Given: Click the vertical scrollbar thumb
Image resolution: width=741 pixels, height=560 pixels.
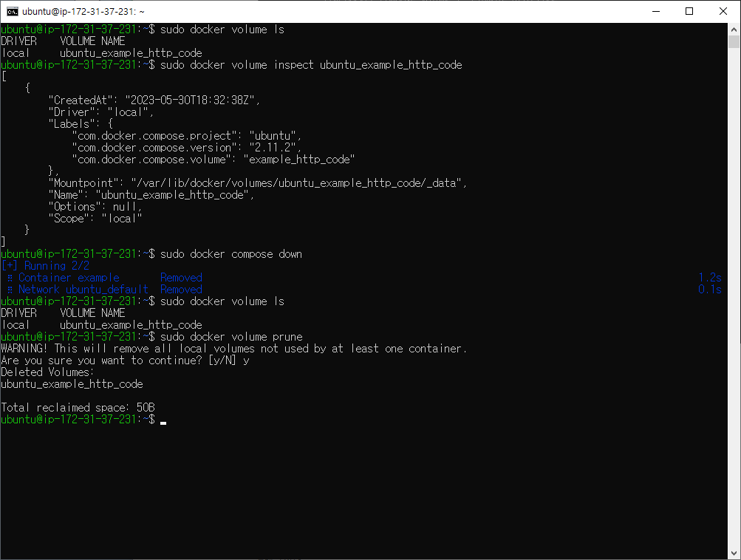Looking at the screenshot, I should 734,41.
